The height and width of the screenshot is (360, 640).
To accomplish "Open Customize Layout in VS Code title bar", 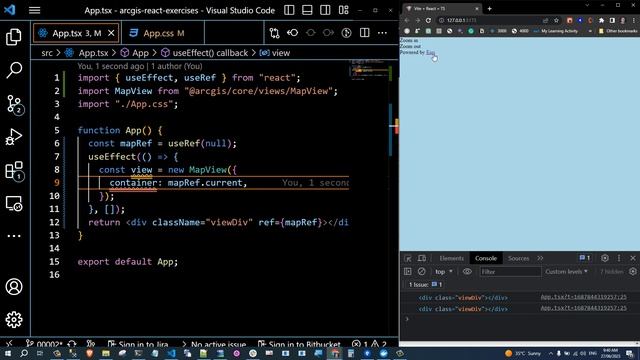I will (x=344, y=10).
